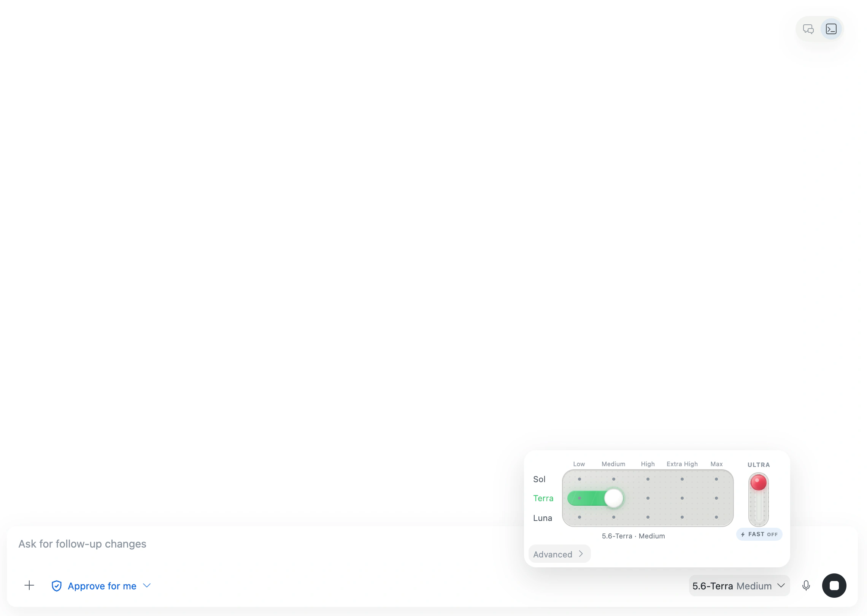Flip the red ULTRA lever
This screenshot has height=616, width=867.
759,483
